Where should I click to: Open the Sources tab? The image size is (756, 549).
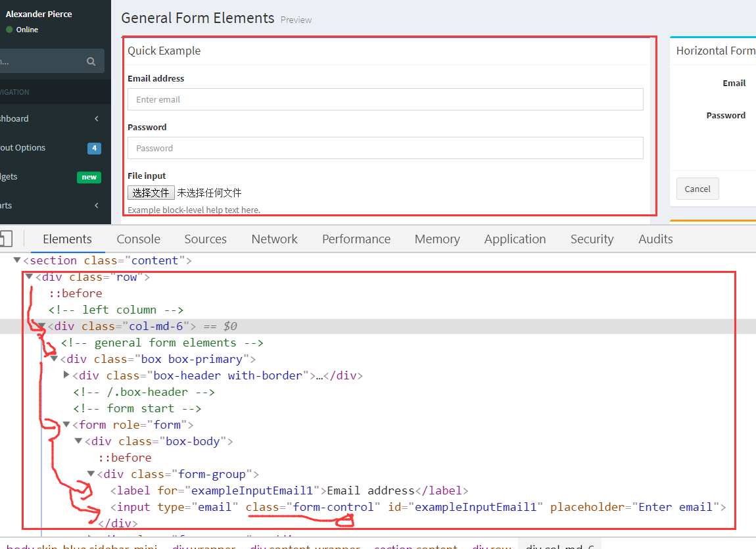pos(205,239)
